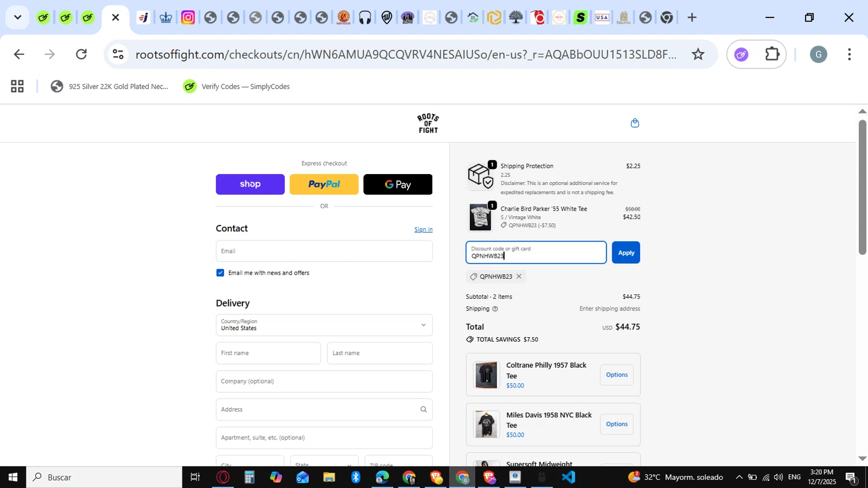Switch to the green S icon tab
Image resolution: width=868 pixels, height=488 pixels.
tap(580, 17)
